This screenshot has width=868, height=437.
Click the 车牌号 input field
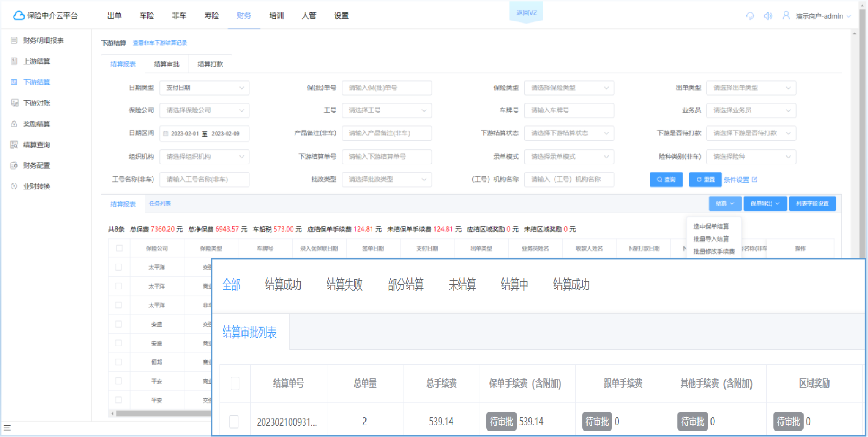tap(569, 110)
